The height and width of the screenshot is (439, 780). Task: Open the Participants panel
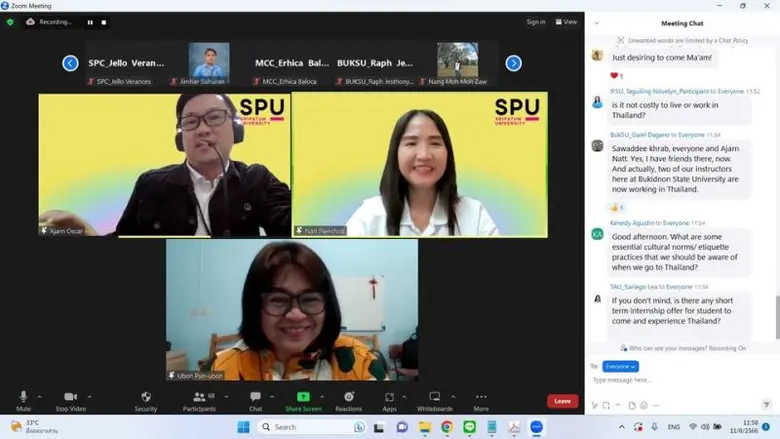[198, 398]
